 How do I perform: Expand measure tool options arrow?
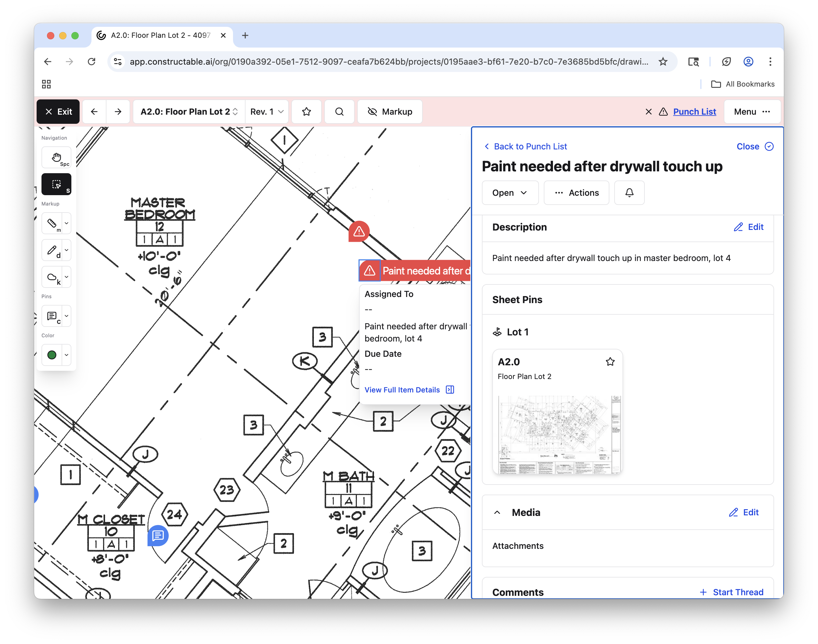(x=66, y=223)
